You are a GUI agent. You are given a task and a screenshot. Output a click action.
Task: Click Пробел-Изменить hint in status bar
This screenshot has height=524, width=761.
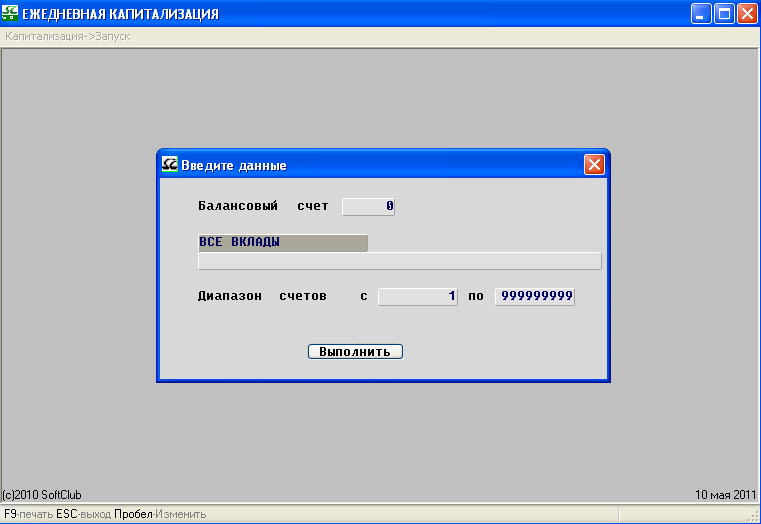pyautogui.click(x=160, y=514)
